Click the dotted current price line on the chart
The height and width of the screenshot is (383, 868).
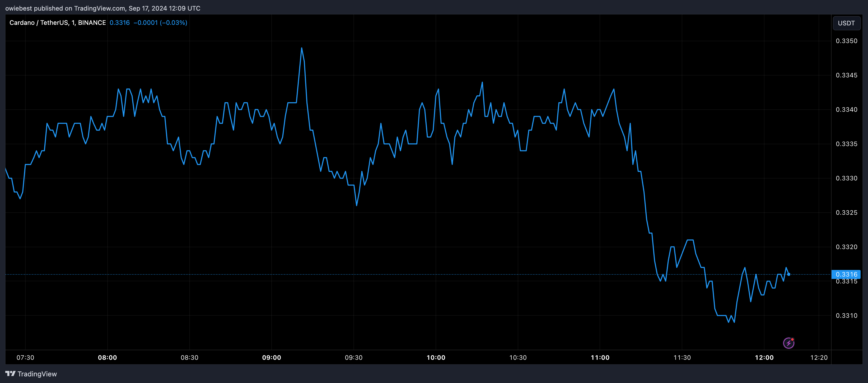[438, 274]
